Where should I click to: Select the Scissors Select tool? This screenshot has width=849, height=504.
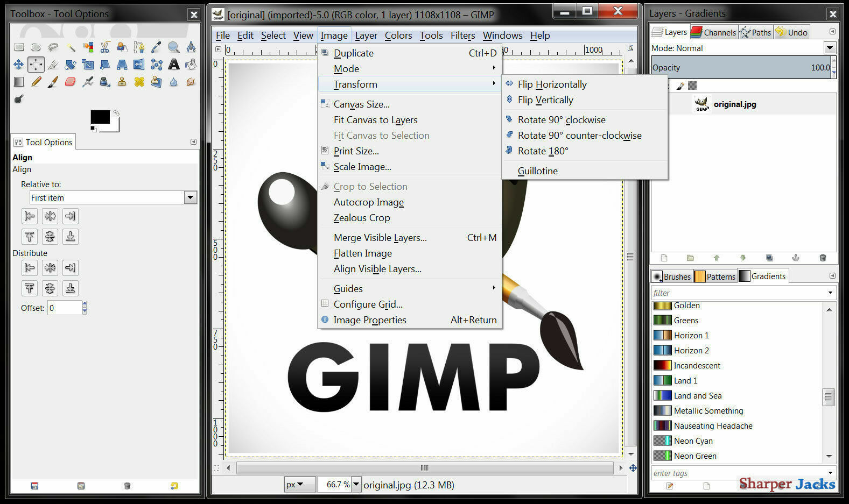point(105,47)
